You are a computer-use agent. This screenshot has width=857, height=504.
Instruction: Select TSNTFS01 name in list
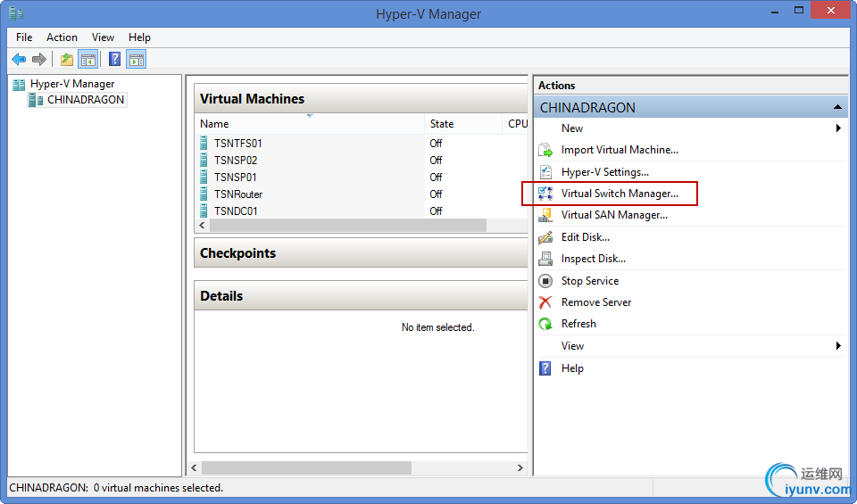pyautogui.click(x=237, y=143)
